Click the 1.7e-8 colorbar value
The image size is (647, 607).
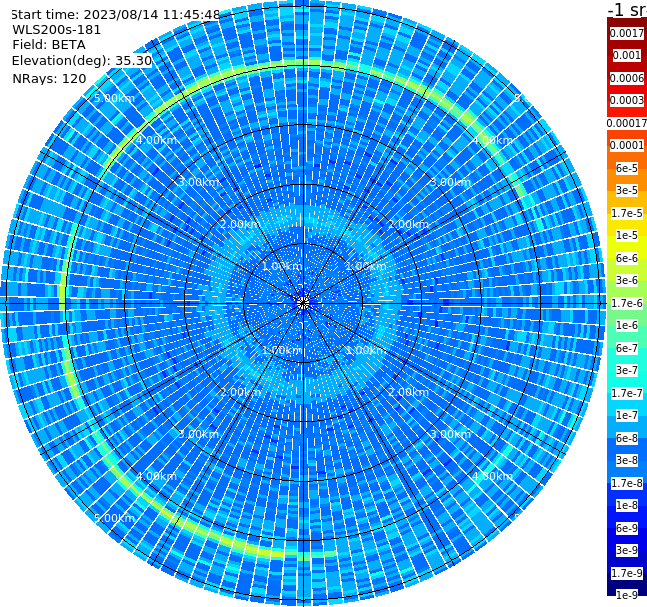click(x=627, y=483)
